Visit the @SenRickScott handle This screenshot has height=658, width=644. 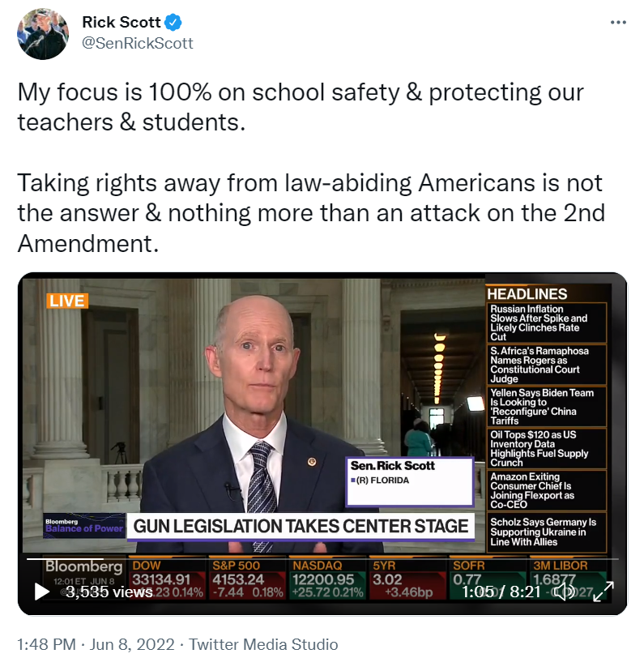(138, 43)
